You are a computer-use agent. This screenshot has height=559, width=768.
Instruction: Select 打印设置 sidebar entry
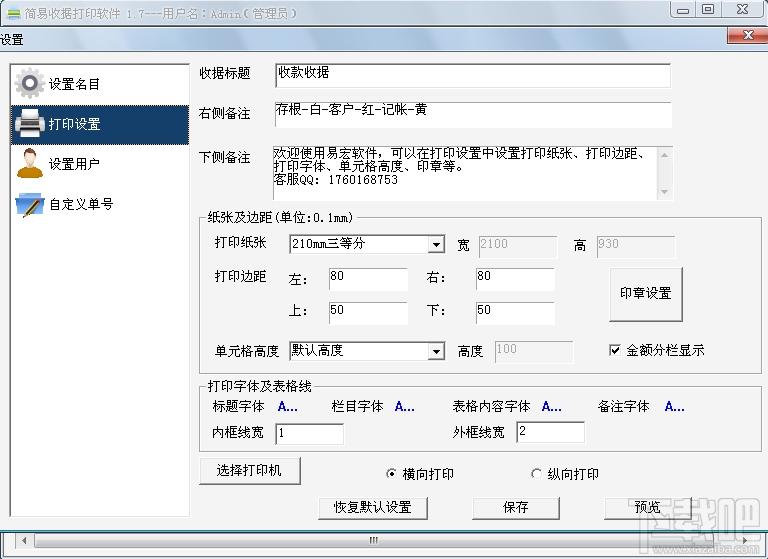tap(99, 124)
